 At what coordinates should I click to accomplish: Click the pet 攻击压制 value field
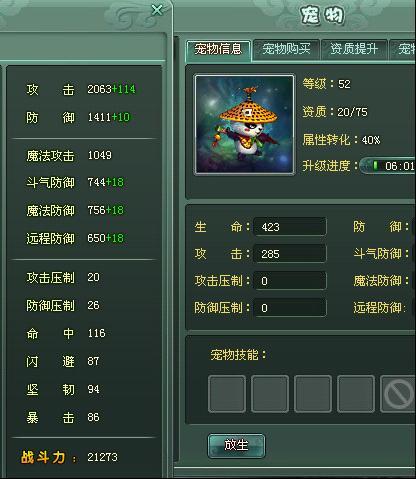290,281
